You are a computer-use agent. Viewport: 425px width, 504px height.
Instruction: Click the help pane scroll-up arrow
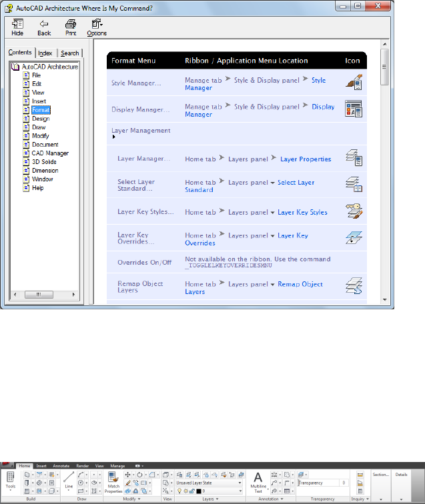coord(385,44)
